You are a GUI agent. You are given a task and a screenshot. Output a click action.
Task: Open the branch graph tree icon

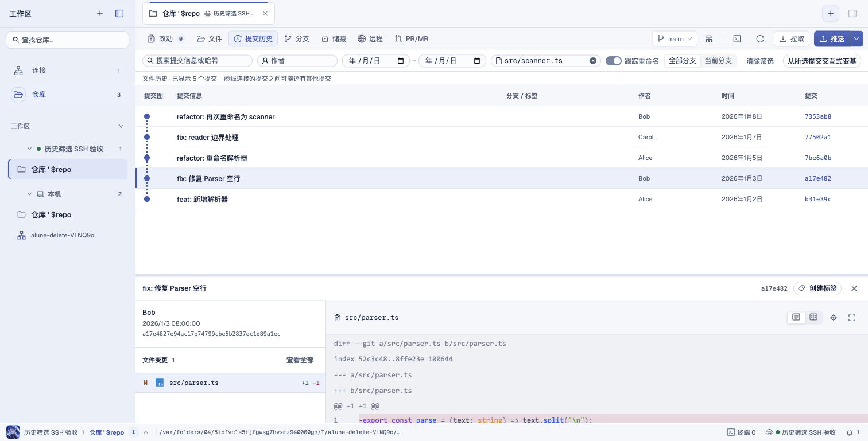pos(709,39)
